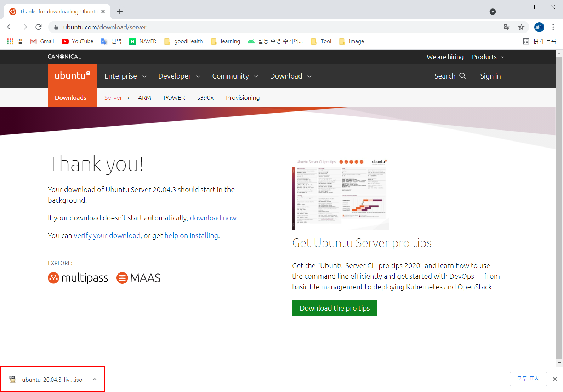
Task: Click scrollbar up arrow
Action: [559, 53]
